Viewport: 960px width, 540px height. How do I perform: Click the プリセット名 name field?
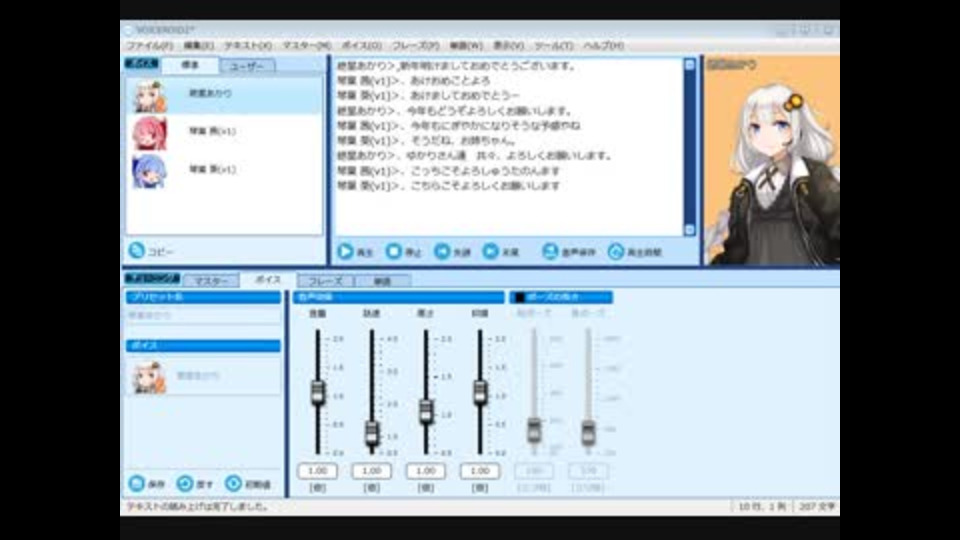pyautogui.click(x=203, y=315)
